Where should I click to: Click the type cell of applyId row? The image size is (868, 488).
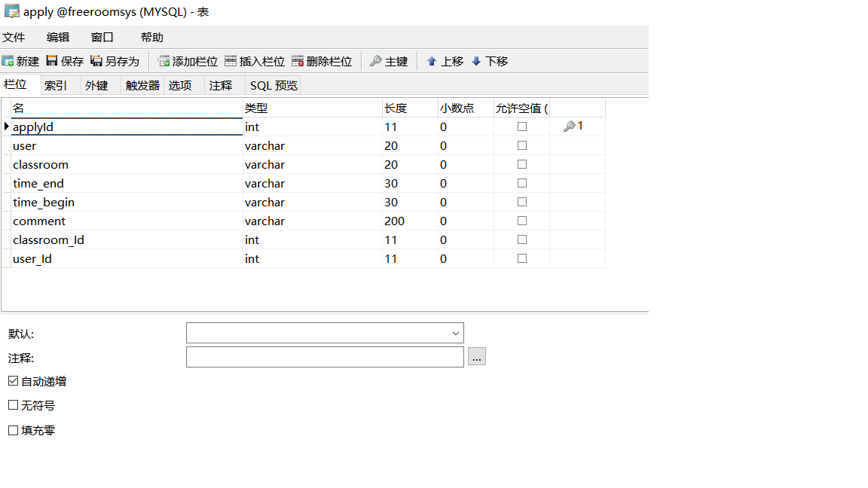[x=313, y=127]
